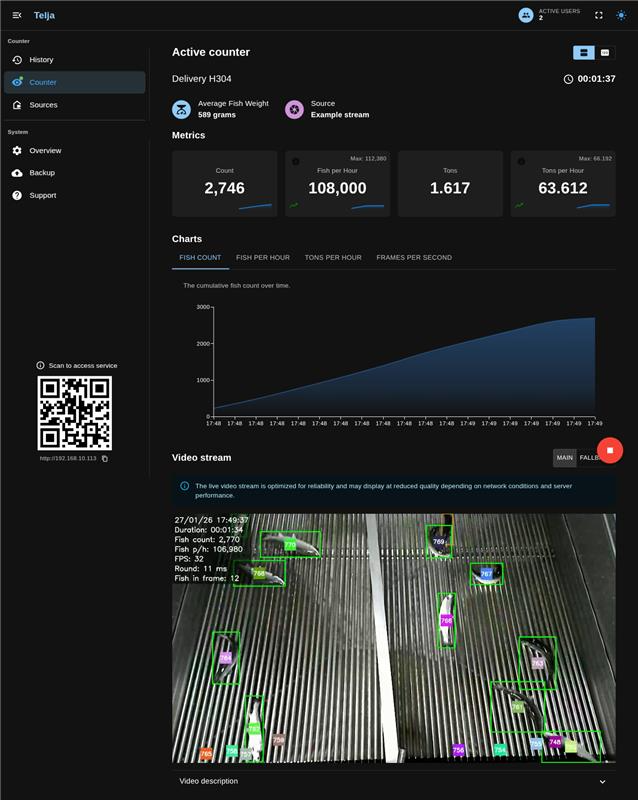
Task: Enter fullscreen mode via the top bar icon
Action: 599,15
